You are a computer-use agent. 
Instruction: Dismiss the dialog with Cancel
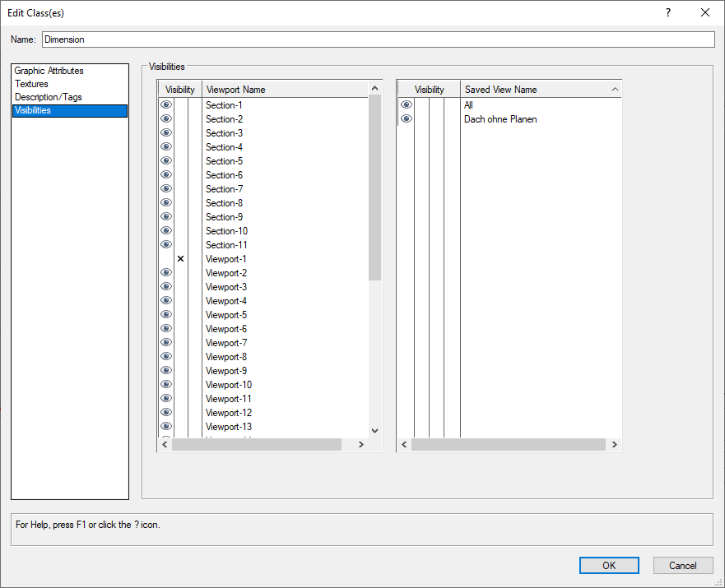(x=683, y=565)
